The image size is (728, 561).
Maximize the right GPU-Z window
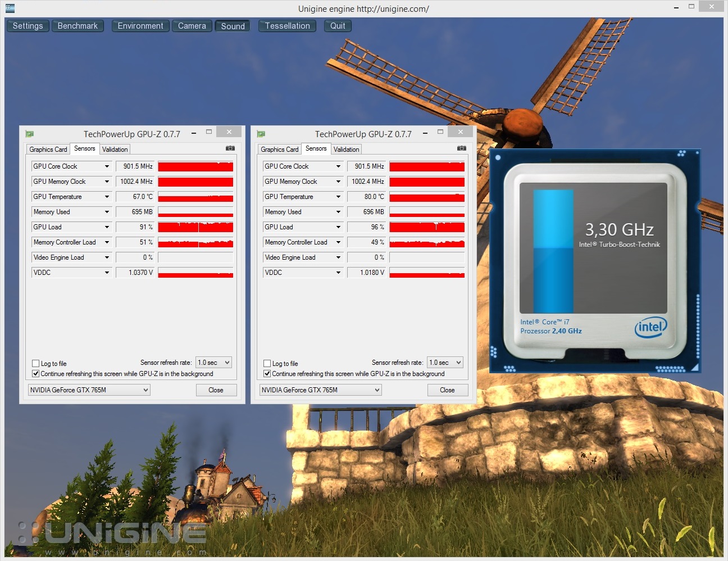[440, 132]
